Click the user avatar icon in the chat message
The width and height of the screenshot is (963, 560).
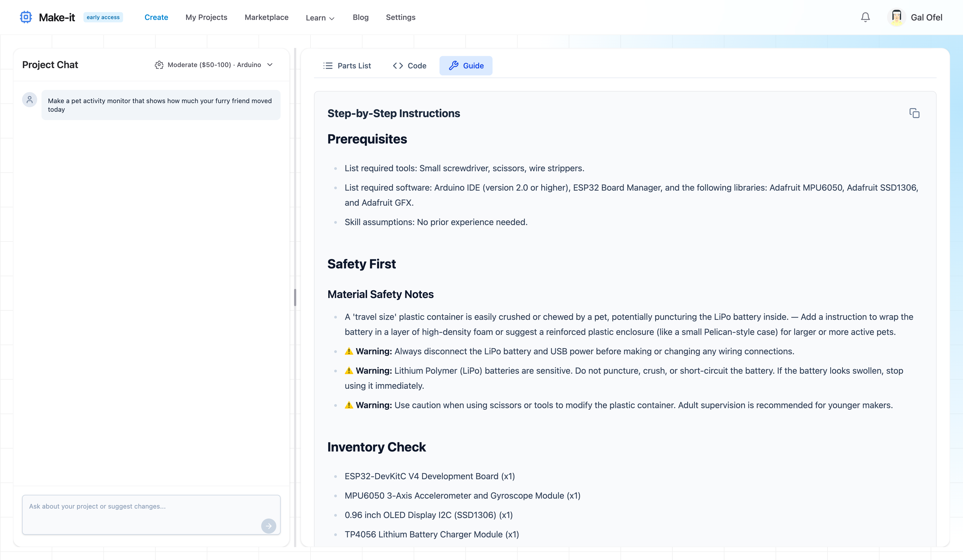29,99
